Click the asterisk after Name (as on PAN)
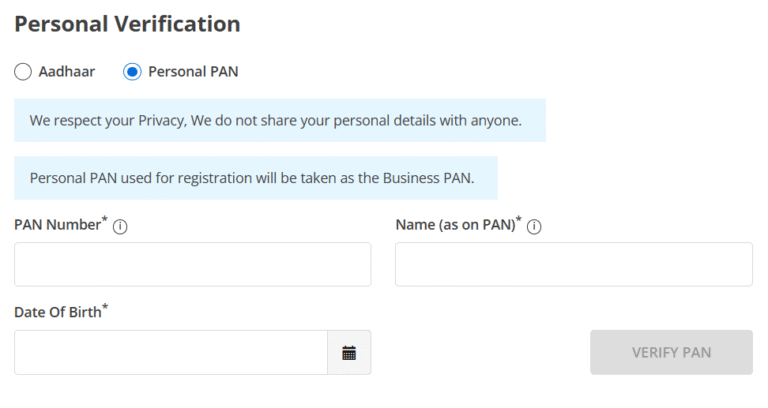 [518, 221]
